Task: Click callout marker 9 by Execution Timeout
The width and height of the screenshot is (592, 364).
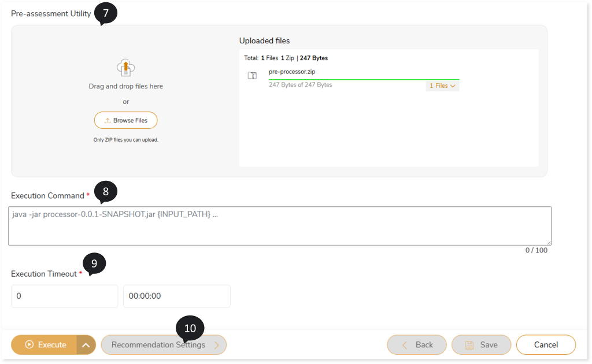Action: coord(94,263)
